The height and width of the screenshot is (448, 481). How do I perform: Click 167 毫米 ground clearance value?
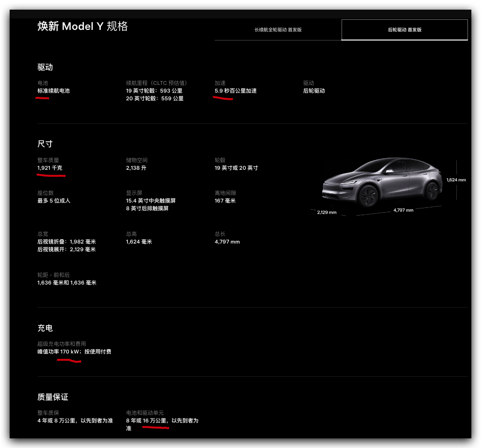(225, 201)
